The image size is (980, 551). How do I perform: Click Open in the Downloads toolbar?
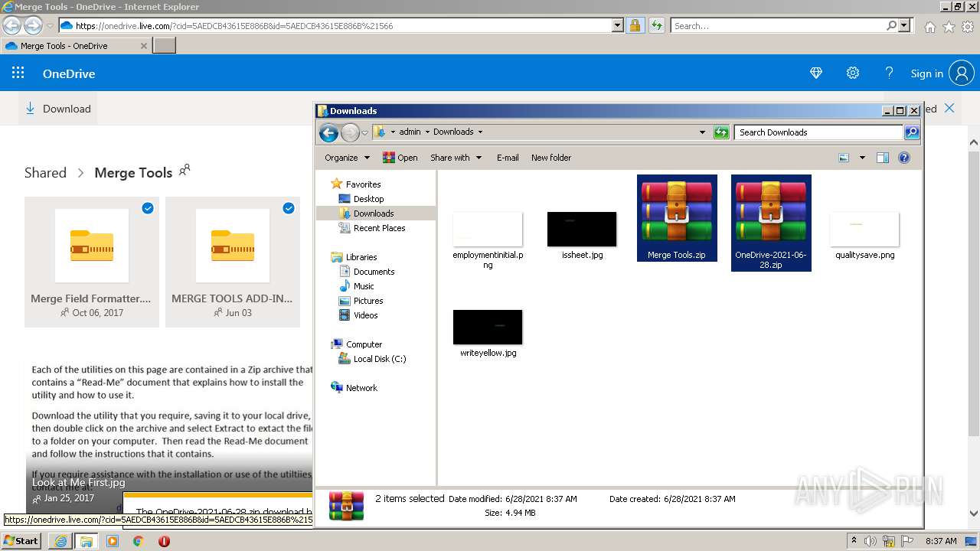pos(400,158)
